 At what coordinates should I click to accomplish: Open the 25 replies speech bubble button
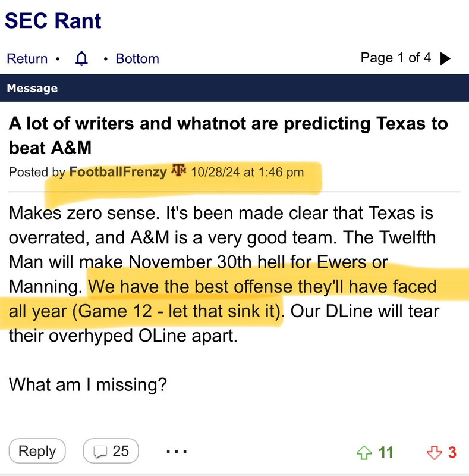(111, 451)
